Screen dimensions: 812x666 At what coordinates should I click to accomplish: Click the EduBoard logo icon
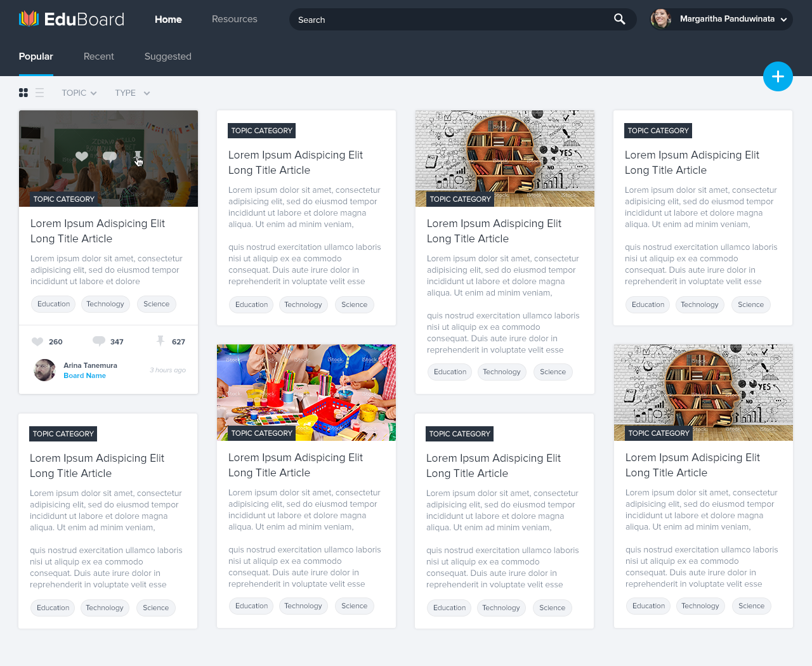click(x=29, y=19)
